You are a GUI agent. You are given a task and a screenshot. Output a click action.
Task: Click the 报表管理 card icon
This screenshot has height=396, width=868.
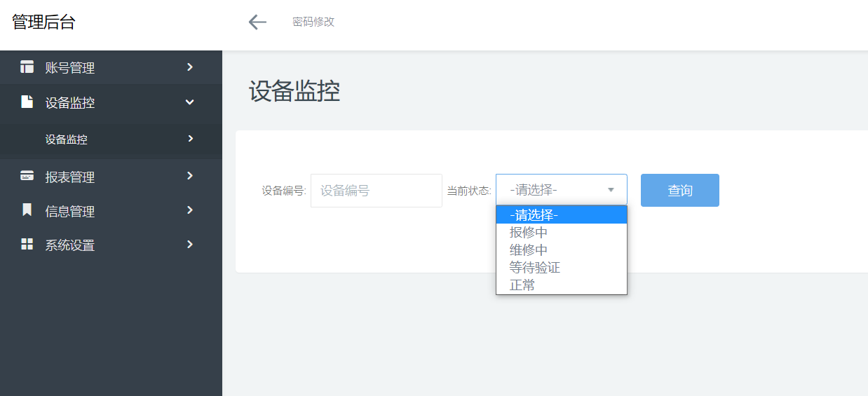pyautogui.click(x=27, y=176)
